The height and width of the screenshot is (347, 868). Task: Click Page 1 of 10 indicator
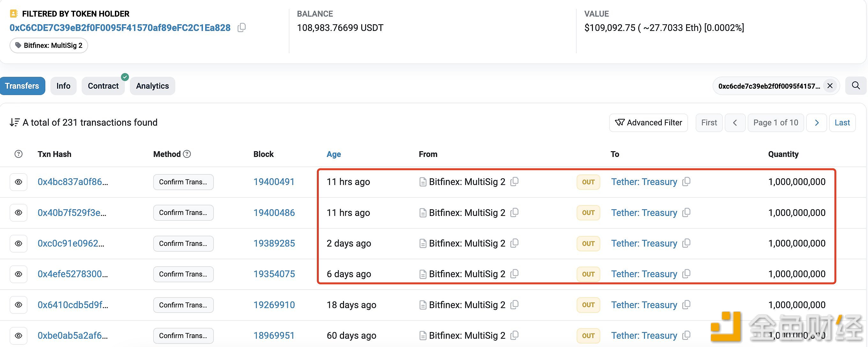tap(776, 122)
